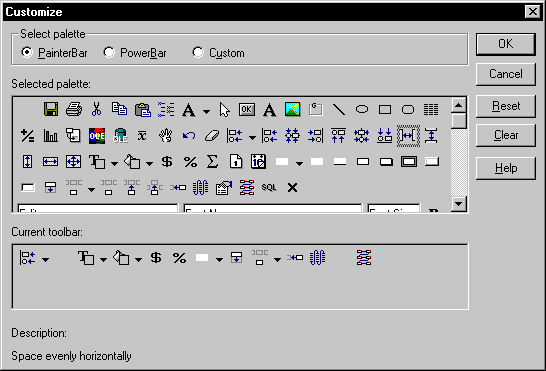
Task: Open border dropdown arrow in Current toolbar
Action: [219, 260]
